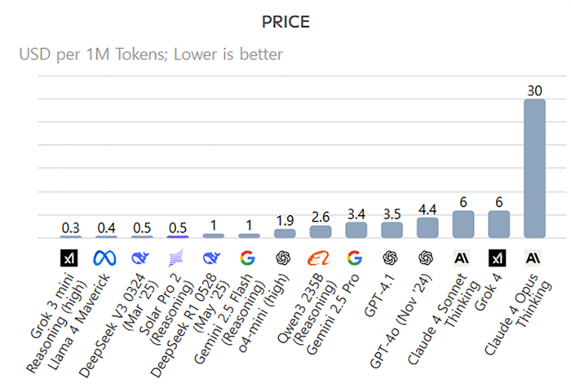The height and width of the screenshot is (392, 571).
Task: Click the Gemini 2.5 Flash (Reasoning) axis label
Action: (229, 319)
